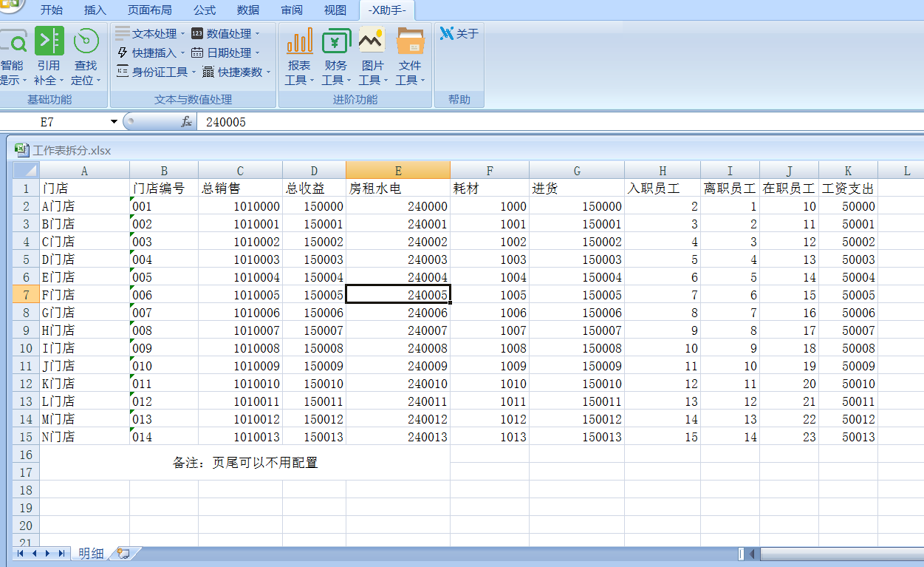This screenshot has height=567, width=924.
Task: Expand the 智能提示 dropdown arrow
Action: coord(24,81)
